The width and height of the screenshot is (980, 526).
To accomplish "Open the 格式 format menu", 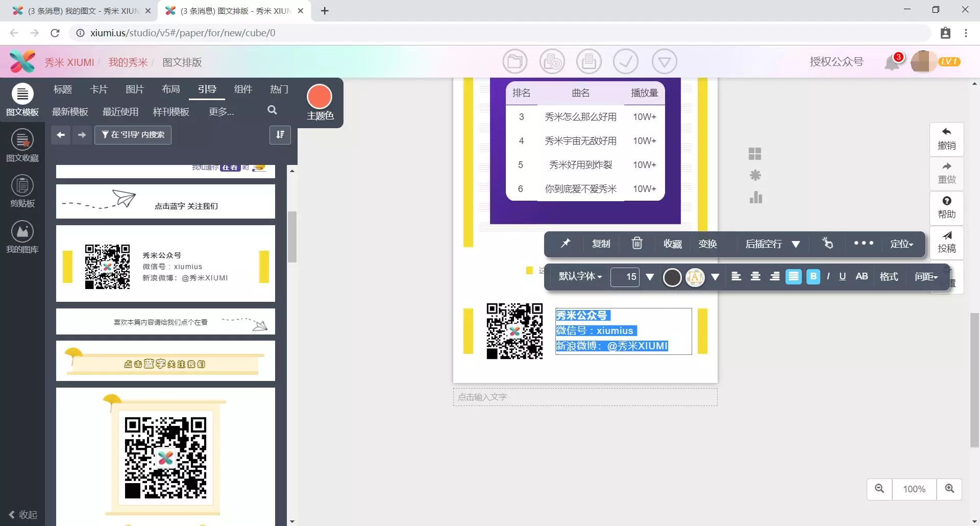I will 889,276.
